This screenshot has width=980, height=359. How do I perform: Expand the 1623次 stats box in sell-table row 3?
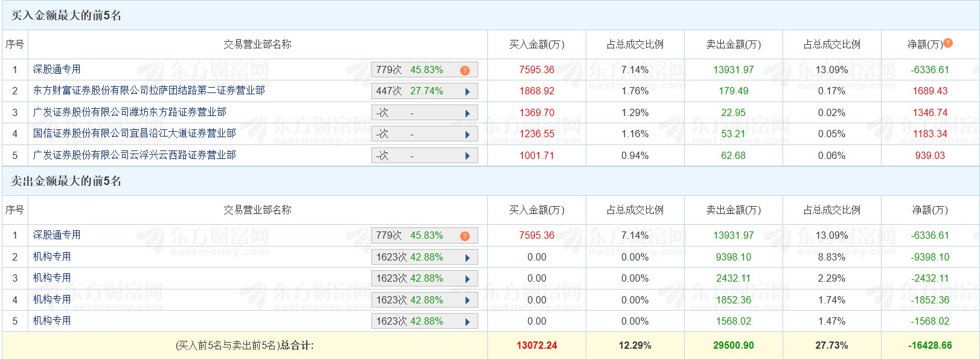point(424,279)
